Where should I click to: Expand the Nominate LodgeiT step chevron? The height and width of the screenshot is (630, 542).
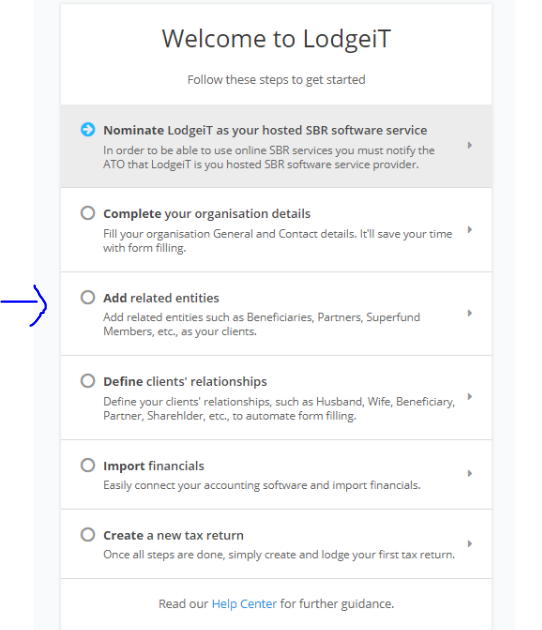click(x=470, y=145)
